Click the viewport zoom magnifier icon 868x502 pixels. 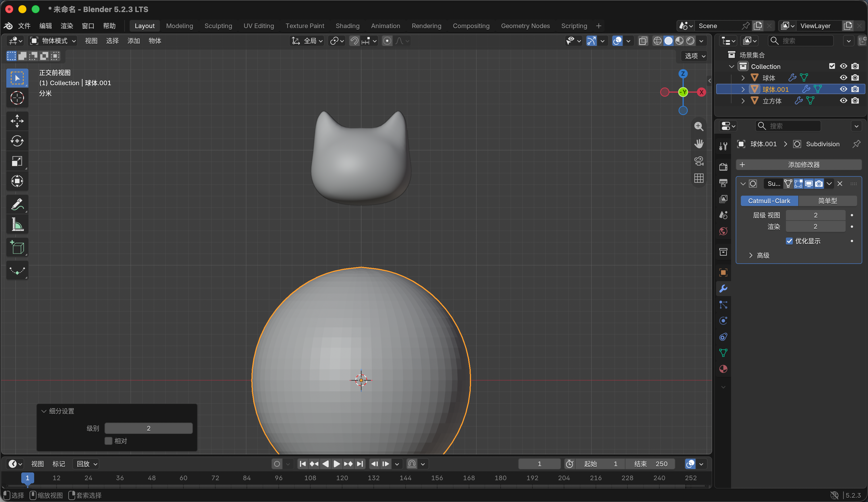(x=699, y=127)
